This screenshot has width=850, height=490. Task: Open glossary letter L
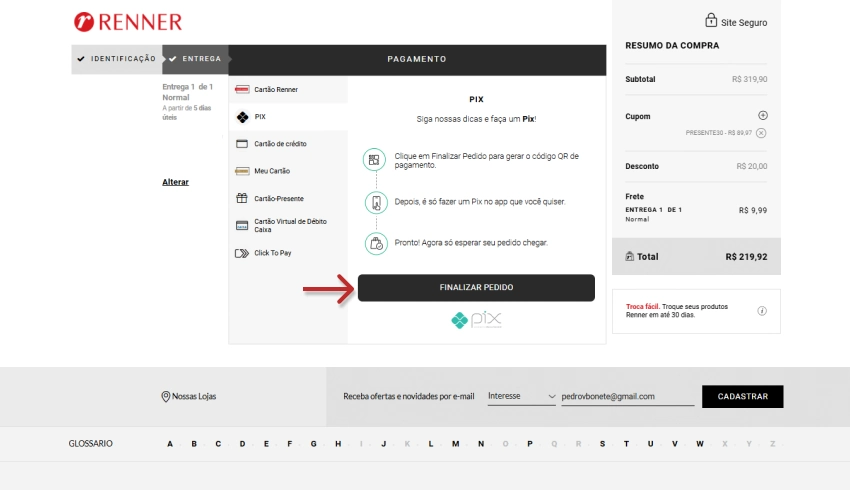click(431, 444)
